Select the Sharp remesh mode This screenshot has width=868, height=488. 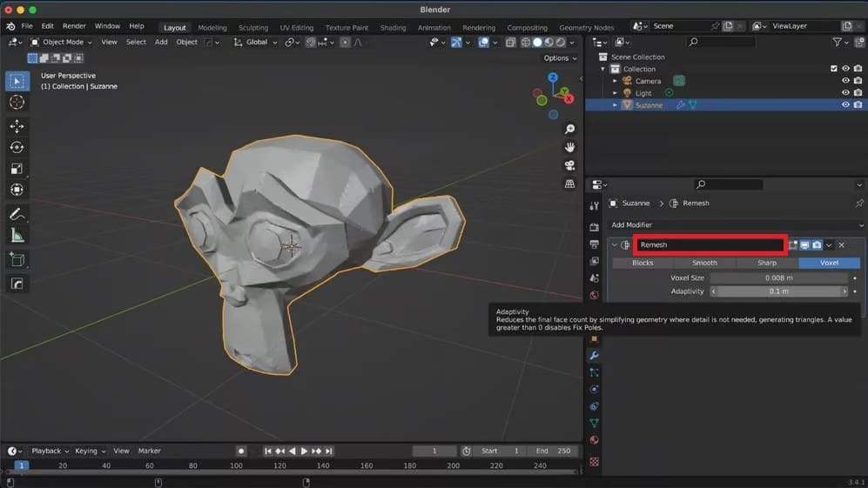(x=767, y=263)
